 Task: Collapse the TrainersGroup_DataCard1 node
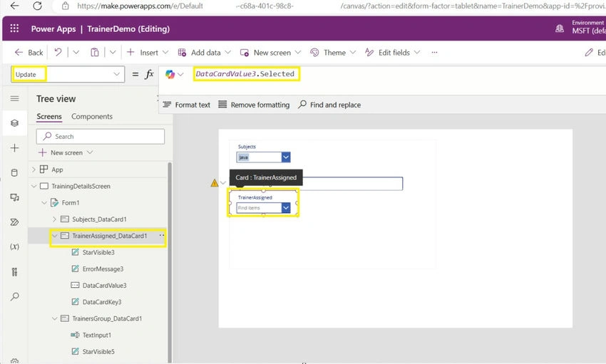[x=54, y=318]
